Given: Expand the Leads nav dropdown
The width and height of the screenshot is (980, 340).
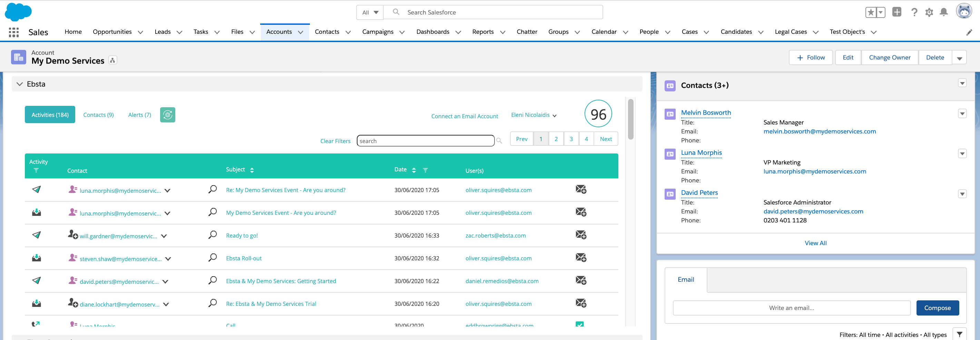Looking at the screenshot, I should [179, 33].
